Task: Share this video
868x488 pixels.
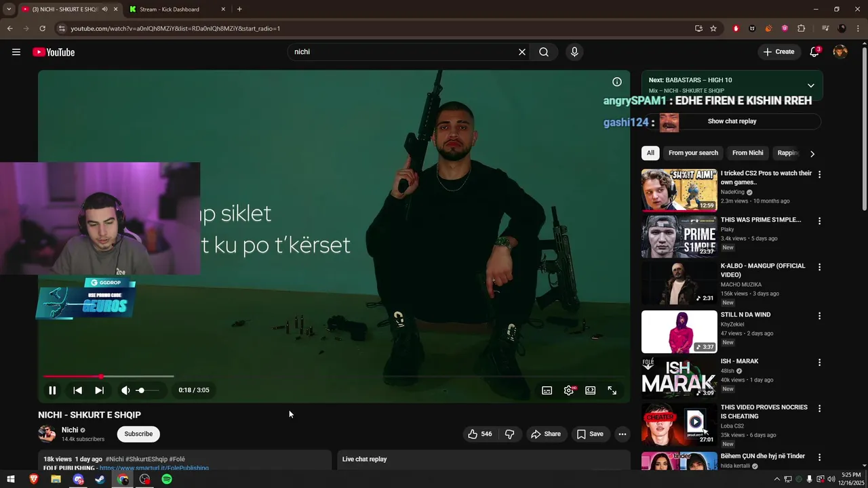Action: click(546, 434)
